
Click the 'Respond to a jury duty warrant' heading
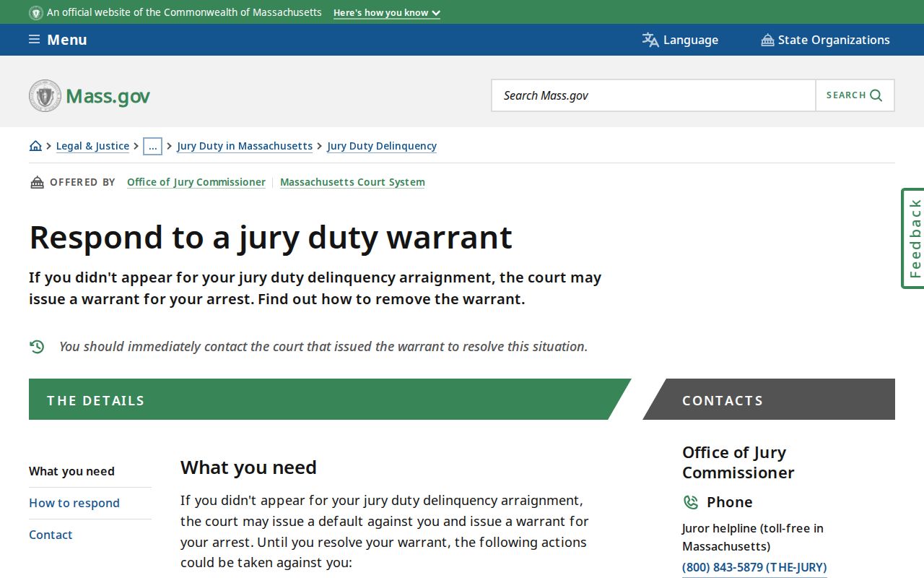(x=271, y=237)
